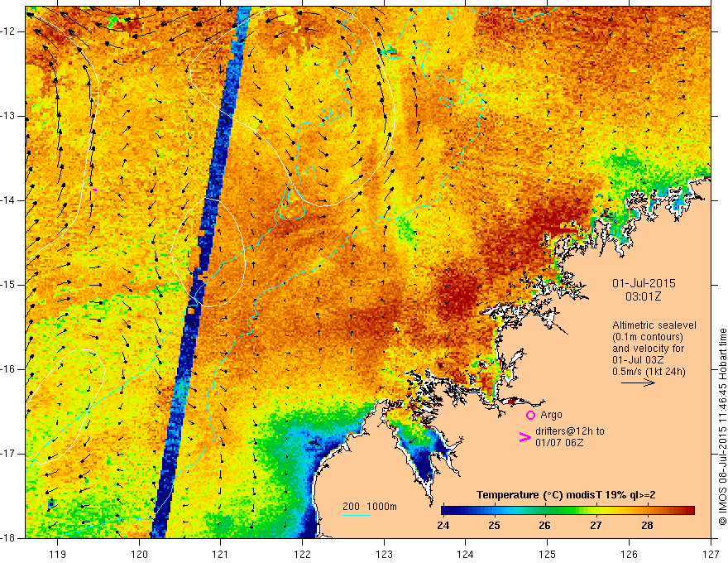Image resolution: width=728 pixels, height=563 pixels.
Task: Click the 'drifters@12h to' legend text
Action: click(x=570, y=431)
